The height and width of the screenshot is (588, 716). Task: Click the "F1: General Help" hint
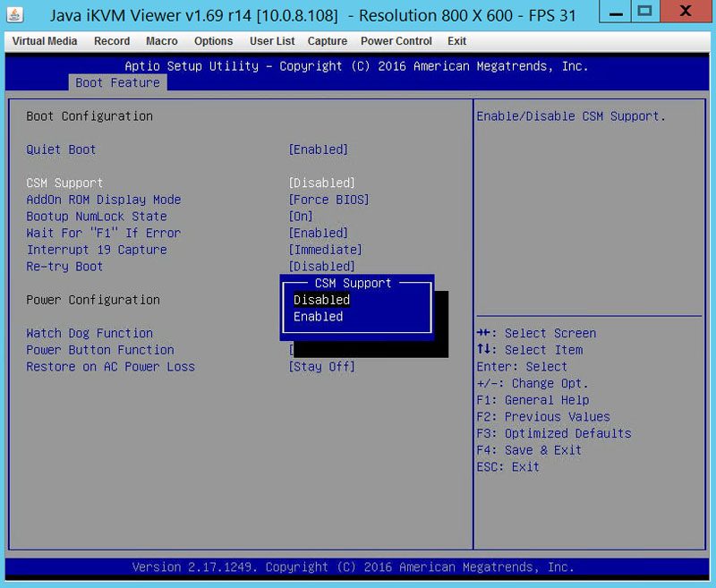point(533,400)
